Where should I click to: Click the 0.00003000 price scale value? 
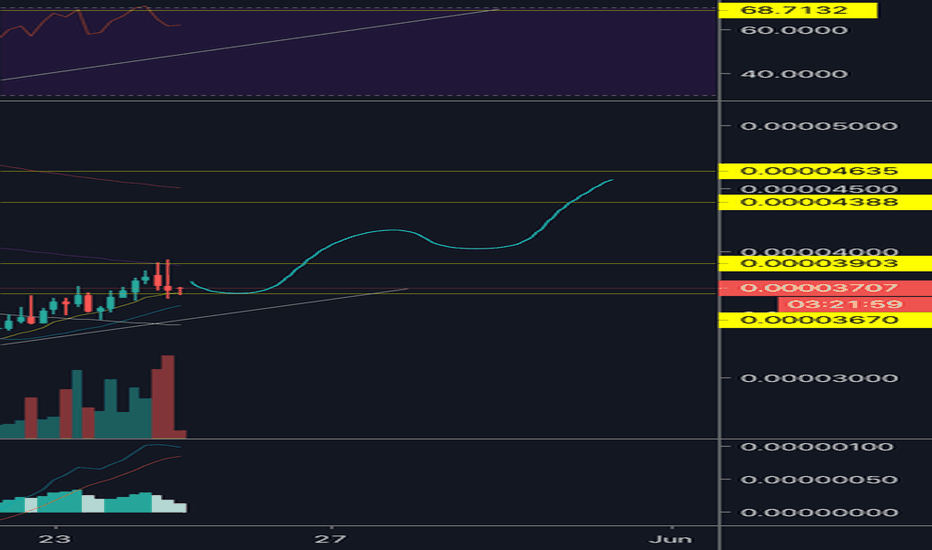(818, 378)
